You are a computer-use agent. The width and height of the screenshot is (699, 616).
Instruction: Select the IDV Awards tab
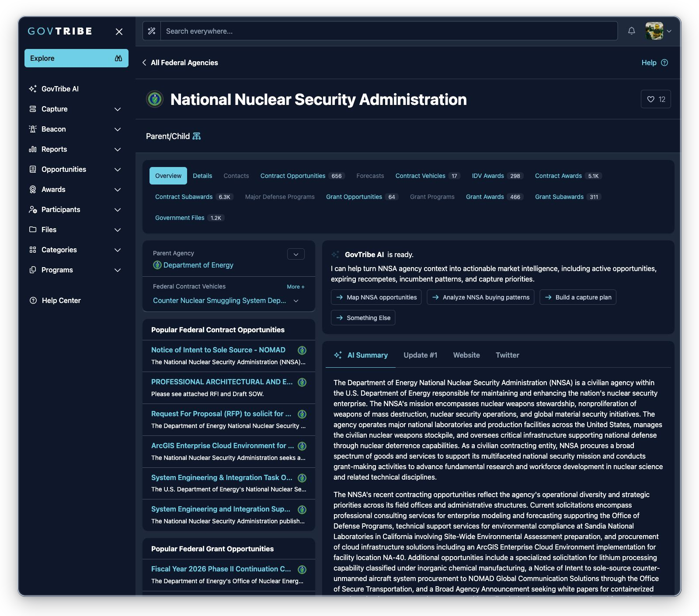tap(497, 176)
